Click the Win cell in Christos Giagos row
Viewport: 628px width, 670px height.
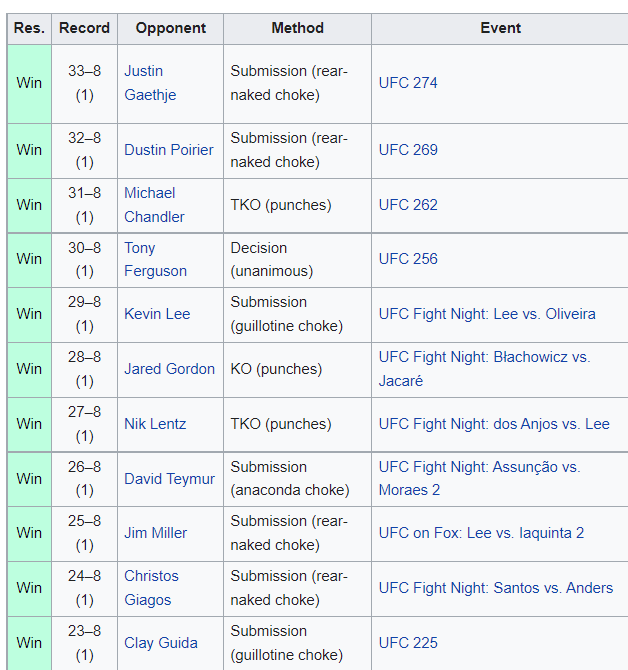click(x=29, y=588)
